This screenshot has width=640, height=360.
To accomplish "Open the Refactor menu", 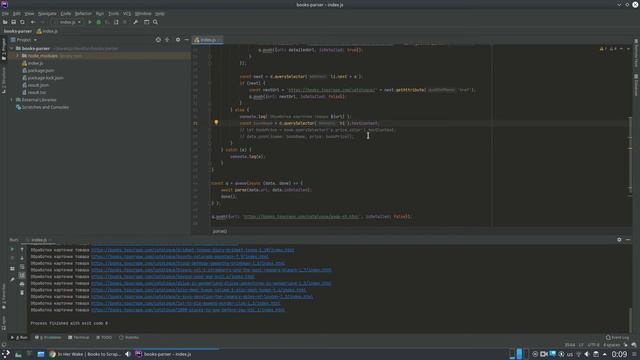I will coord(83,13).
